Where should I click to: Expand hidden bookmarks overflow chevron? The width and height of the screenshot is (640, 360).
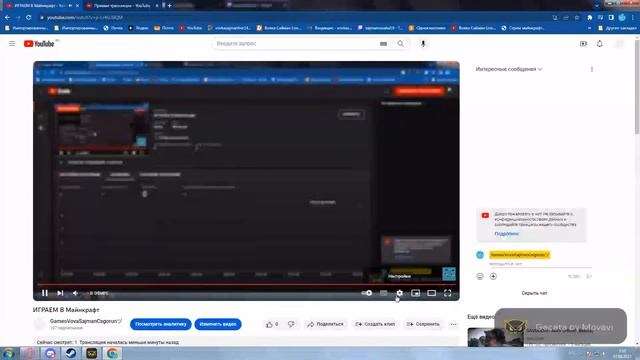(x=589, y=28)
